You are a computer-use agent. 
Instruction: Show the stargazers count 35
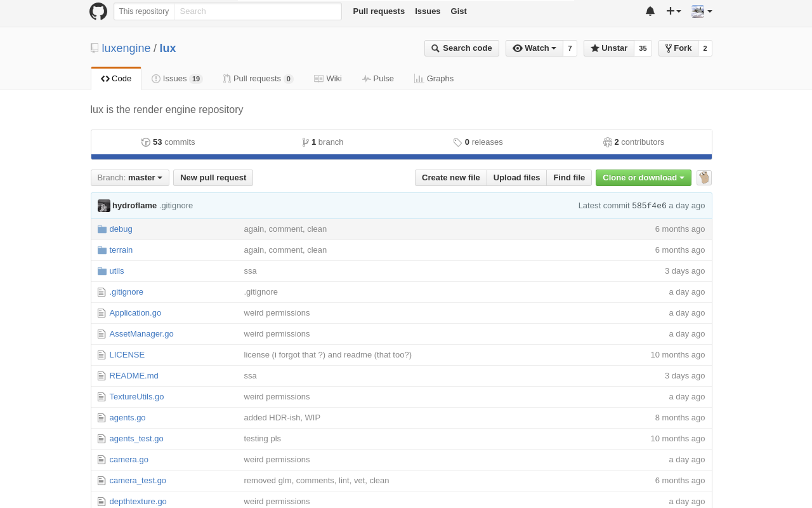(x=643, y=48)
